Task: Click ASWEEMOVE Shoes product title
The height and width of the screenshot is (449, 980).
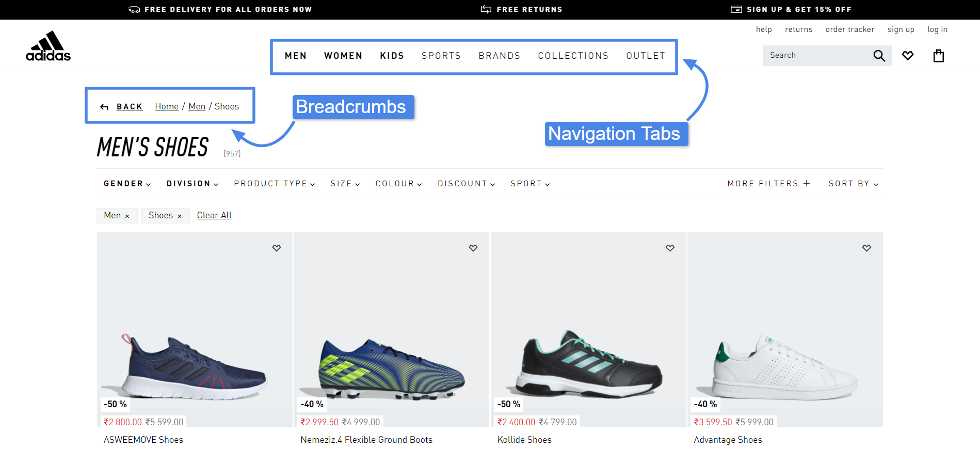Action: [x=143, y=440]
